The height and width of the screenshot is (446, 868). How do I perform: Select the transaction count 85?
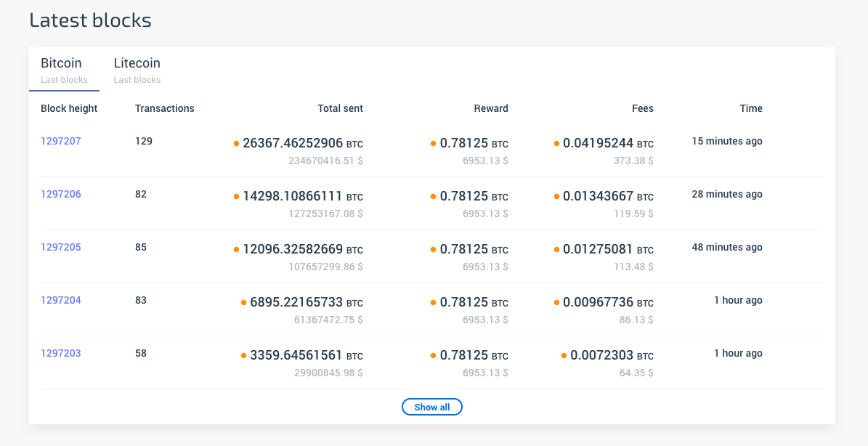[x=141, y=248]
